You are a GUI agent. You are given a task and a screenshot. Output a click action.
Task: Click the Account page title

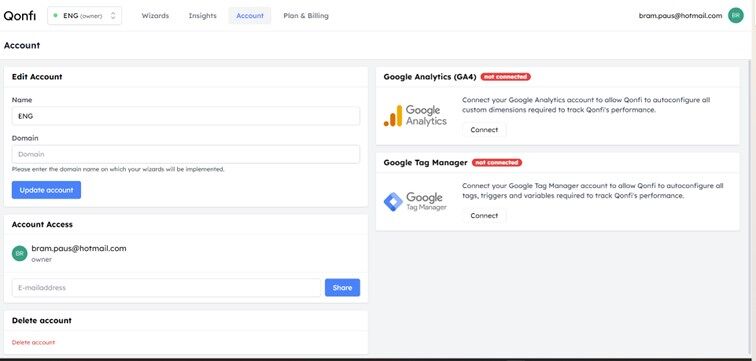click(22, 45)
